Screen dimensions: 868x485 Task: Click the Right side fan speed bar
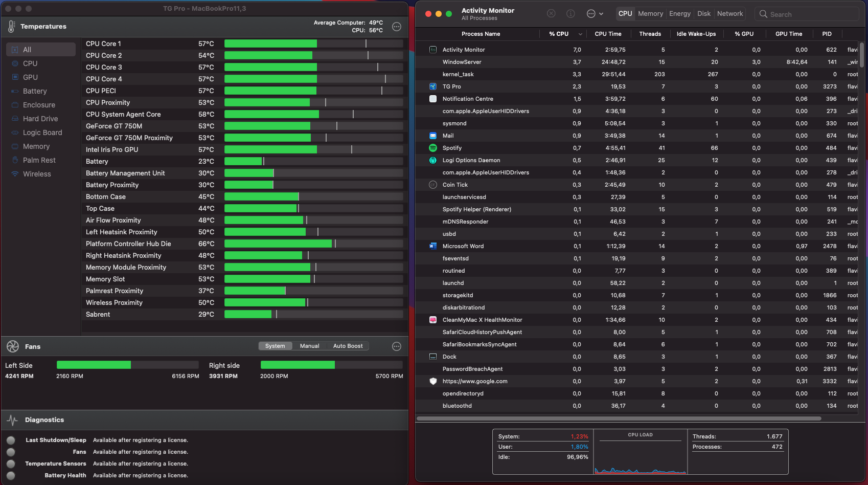click(332, 365)
